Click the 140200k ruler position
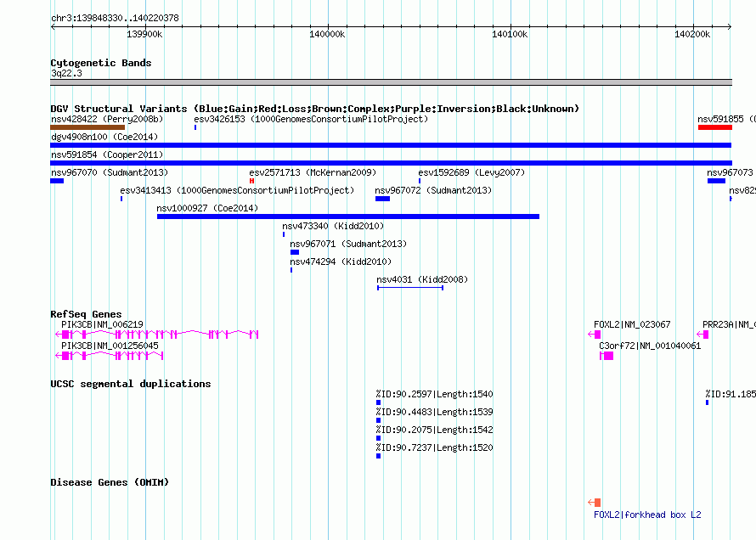 pyautogui.click(x=692, y=34)
